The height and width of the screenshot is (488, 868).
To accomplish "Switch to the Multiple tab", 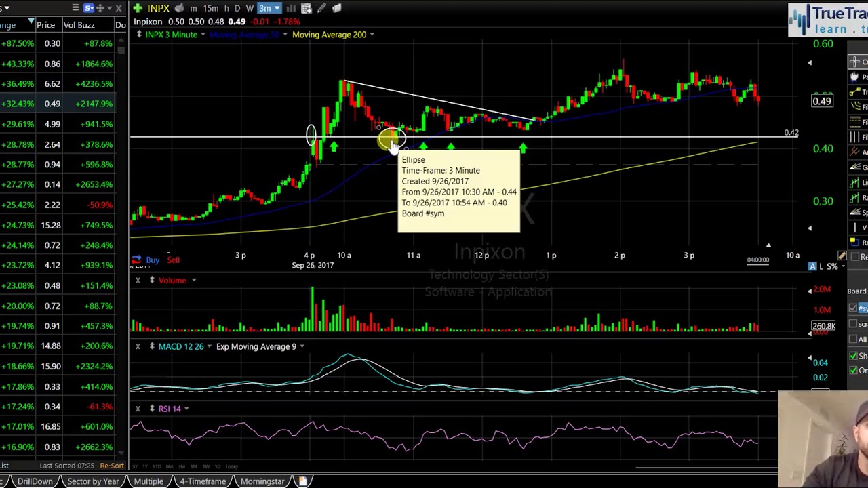I will coord(149,481).
